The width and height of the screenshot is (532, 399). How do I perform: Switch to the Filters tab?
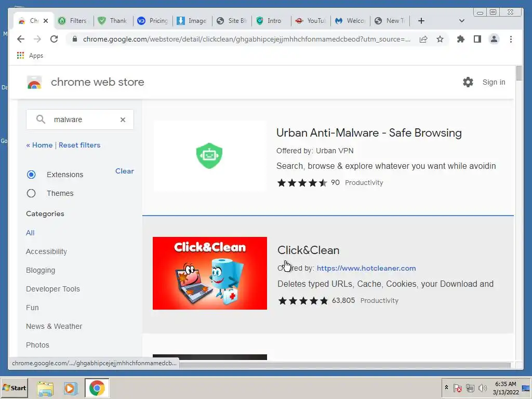click(72, 21)
